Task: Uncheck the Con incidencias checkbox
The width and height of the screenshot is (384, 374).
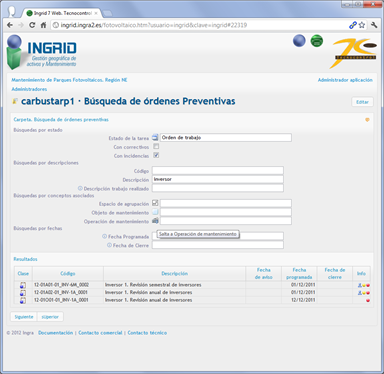Action: click(156, 155)
